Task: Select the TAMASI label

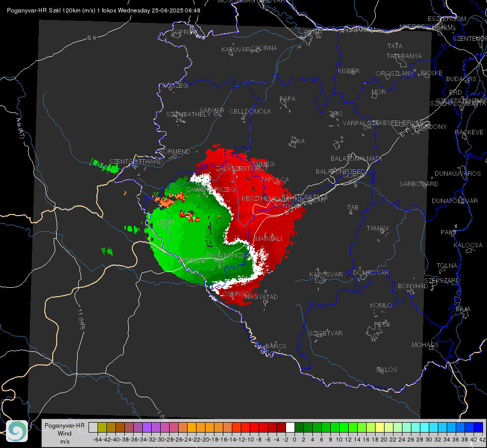Action: pos(378,228)
